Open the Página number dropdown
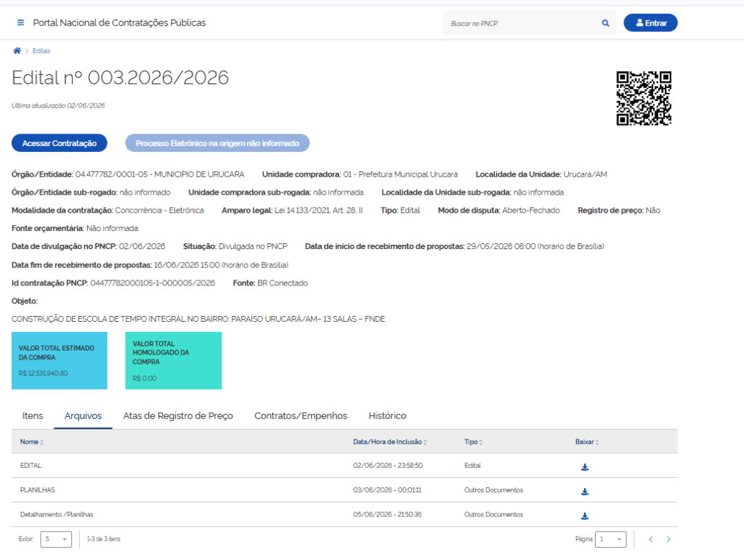 (x=610, y=539)
